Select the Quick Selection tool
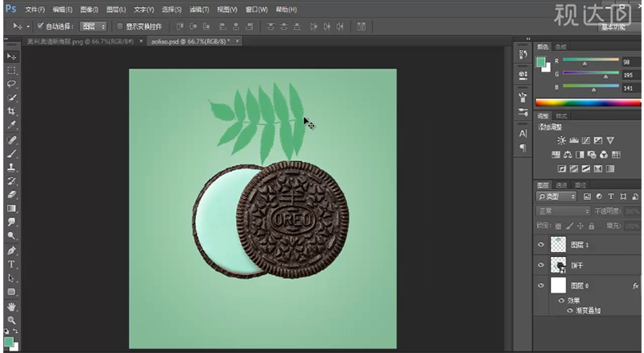This screenshot has height=353, width=644. tap(11, 98)
